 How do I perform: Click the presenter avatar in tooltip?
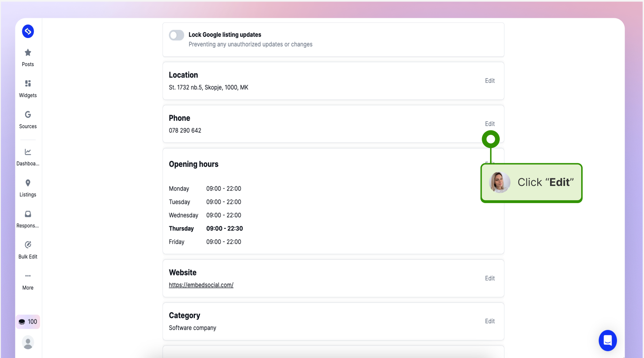tap(500, 182)
